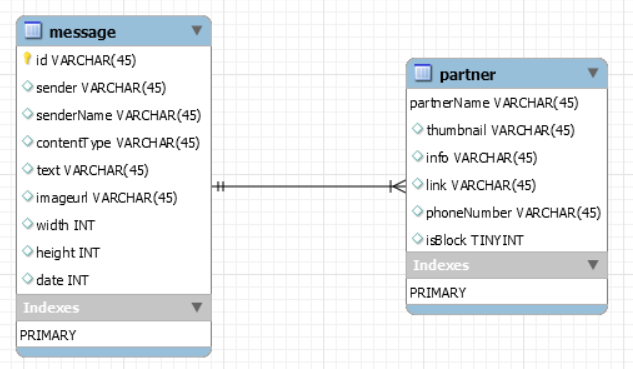Click the diamond icon next to imageurl
The width and height of the screenshot is (633, 369).
click(27, 196)
